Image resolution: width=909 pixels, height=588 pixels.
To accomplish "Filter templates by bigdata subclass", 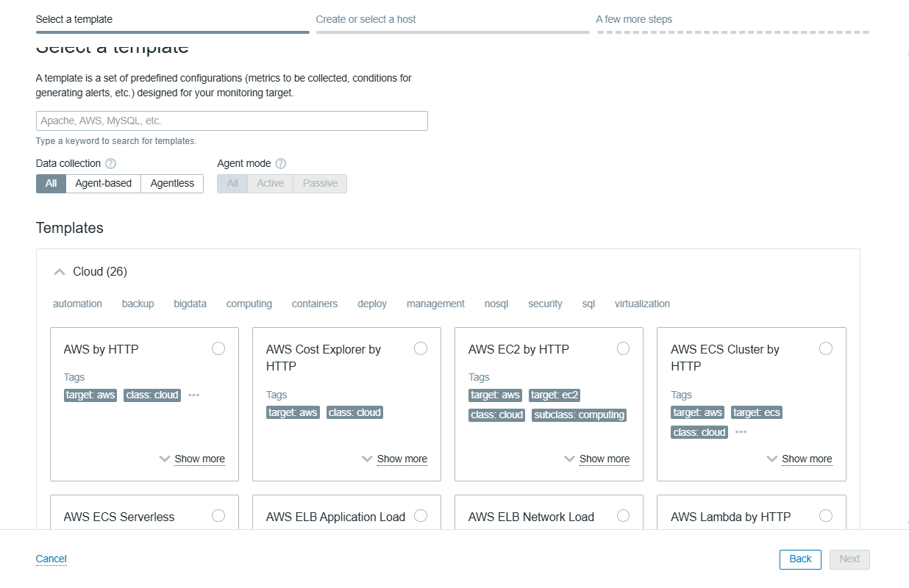I will pos(190,304).
